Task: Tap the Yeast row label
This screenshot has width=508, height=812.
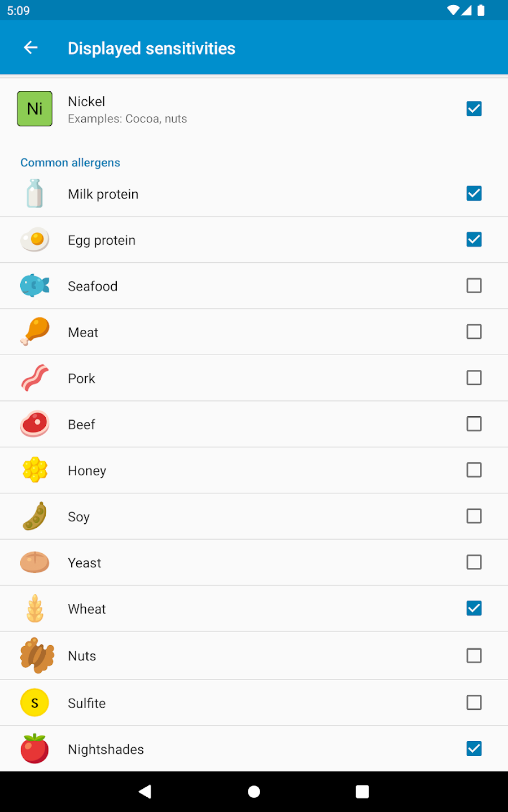Action: coord(85,563)
